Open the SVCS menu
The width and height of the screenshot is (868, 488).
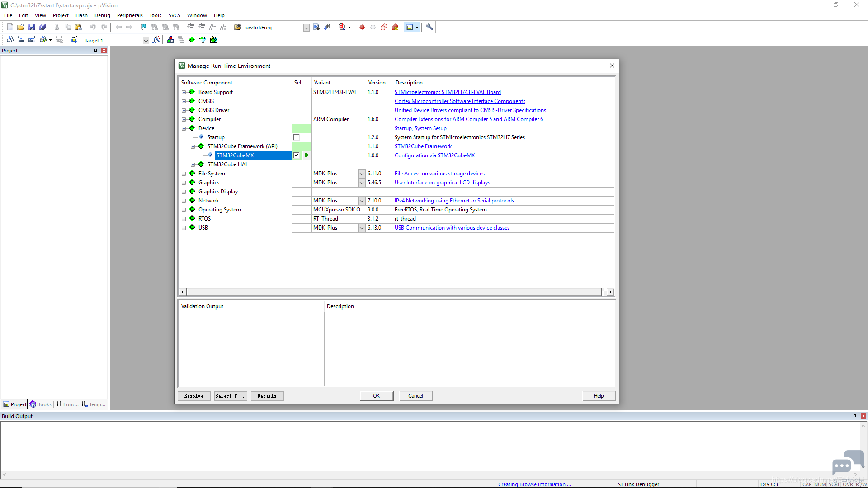175,15
